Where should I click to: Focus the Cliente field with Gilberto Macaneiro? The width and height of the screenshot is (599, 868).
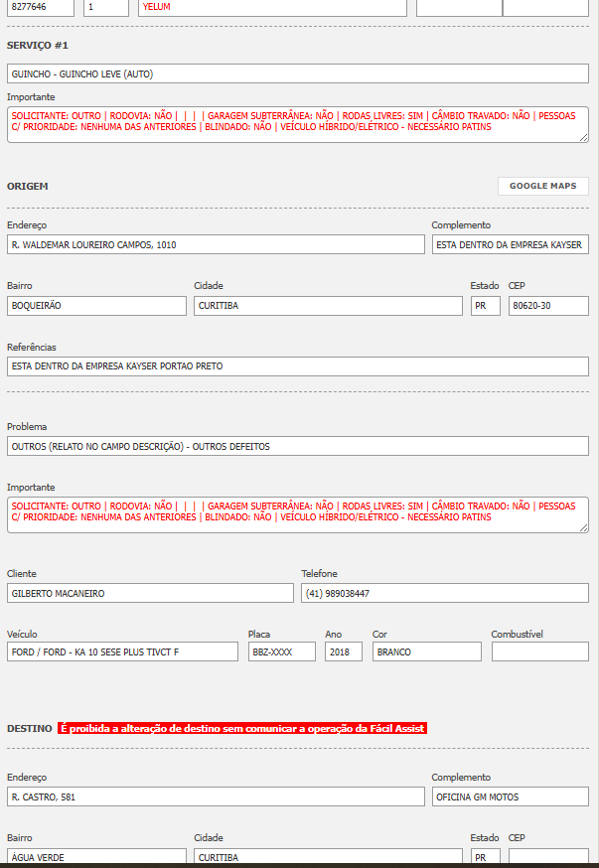click(x=150, y=593)
